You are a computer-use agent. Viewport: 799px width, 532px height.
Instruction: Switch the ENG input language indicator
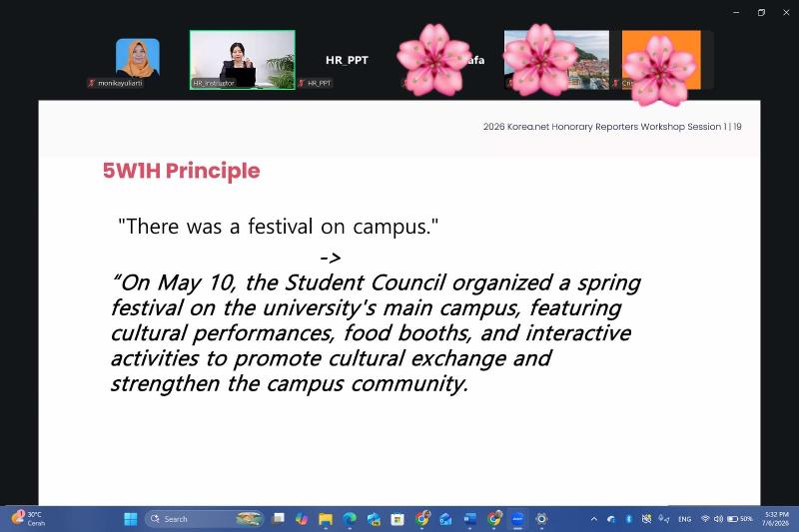coord(685,519)
